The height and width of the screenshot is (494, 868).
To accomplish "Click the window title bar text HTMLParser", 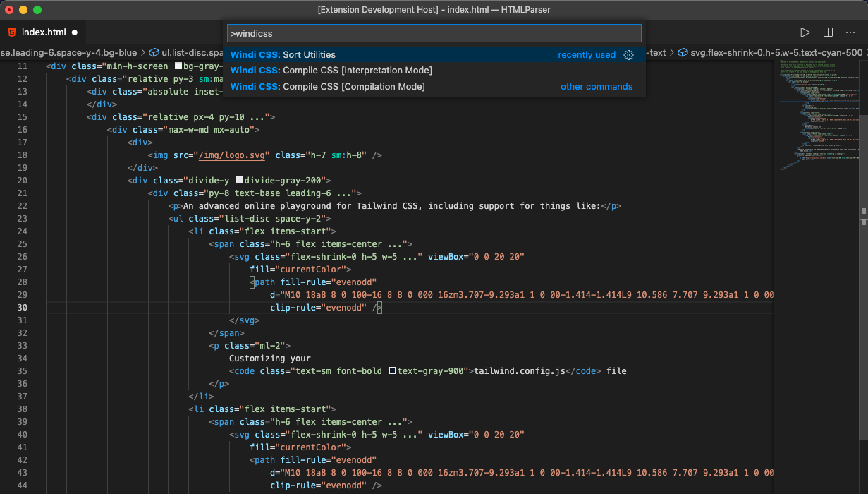I will point(527,10).
